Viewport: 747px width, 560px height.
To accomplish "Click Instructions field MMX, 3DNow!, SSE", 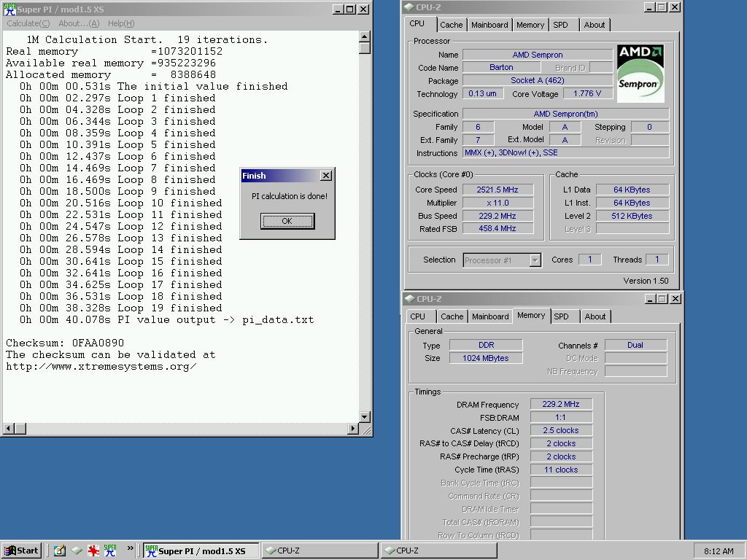I will (566, 153).
